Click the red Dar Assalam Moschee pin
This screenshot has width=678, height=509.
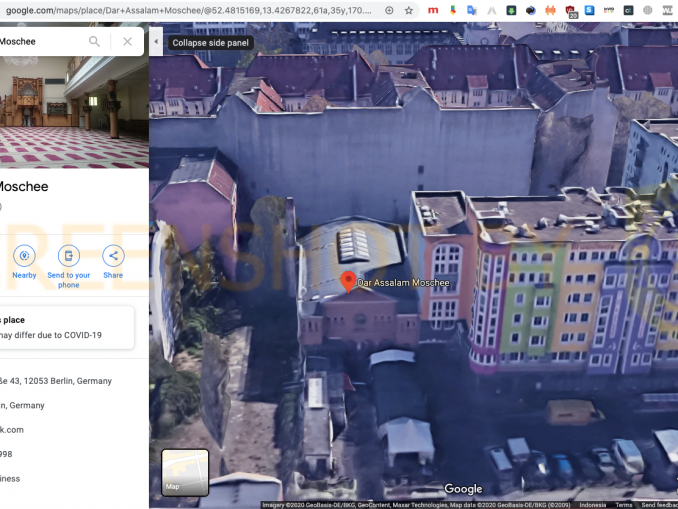click(x=349, y=282)
